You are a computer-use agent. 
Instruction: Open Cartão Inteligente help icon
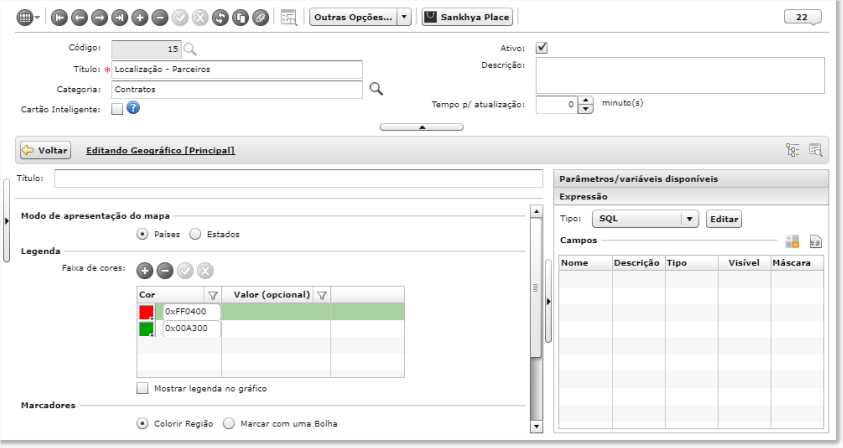[133, 108]
